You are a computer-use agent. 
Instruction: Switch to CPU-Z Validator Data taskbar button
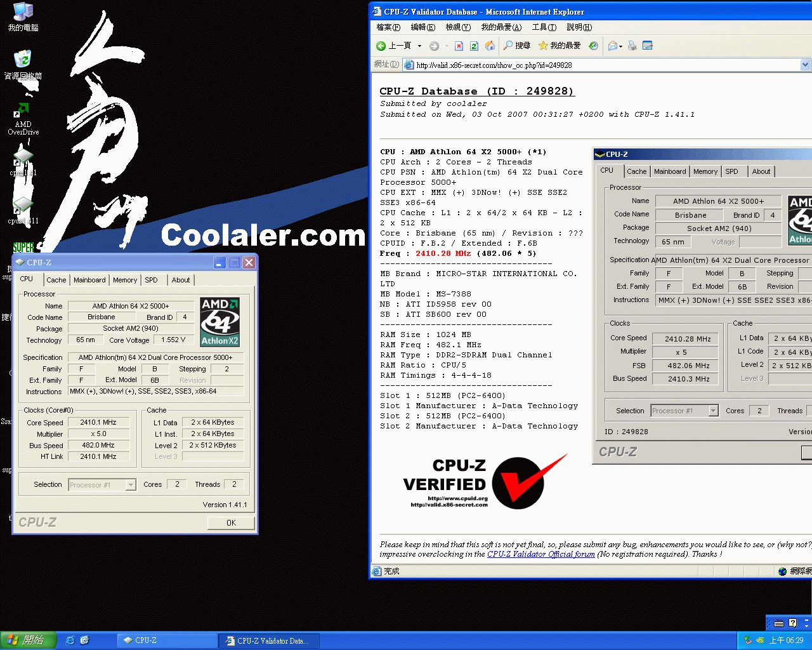click(269, 640)
